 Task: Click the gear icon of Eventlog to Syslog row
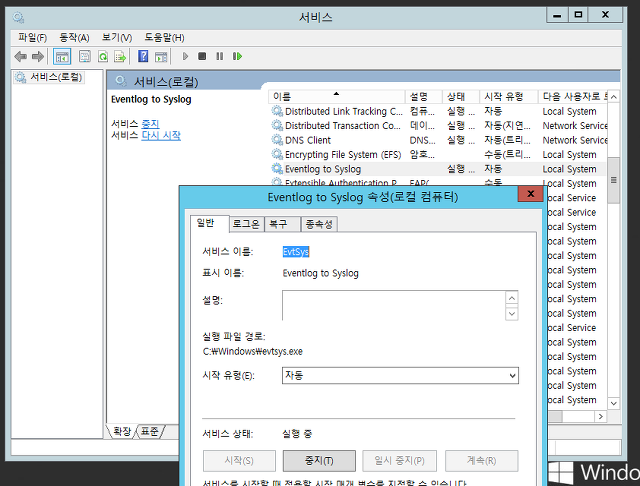coord(277,169)
